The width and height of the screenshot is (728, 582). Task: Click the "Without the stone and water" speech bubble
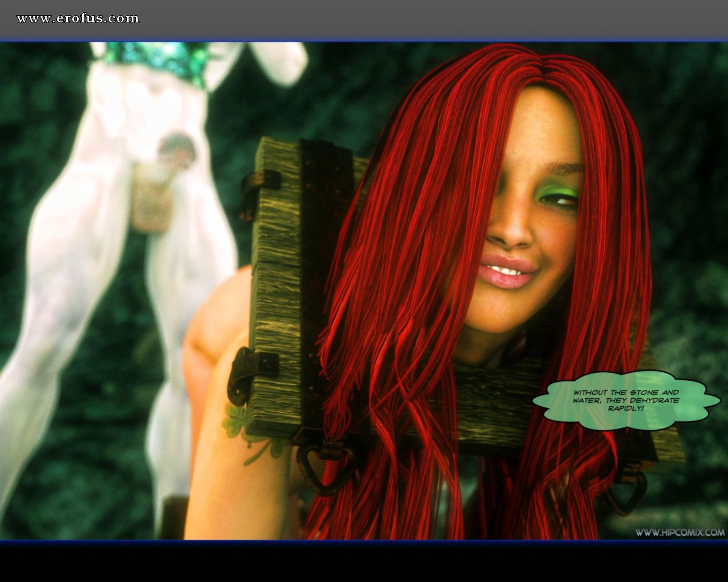point(626,401)
